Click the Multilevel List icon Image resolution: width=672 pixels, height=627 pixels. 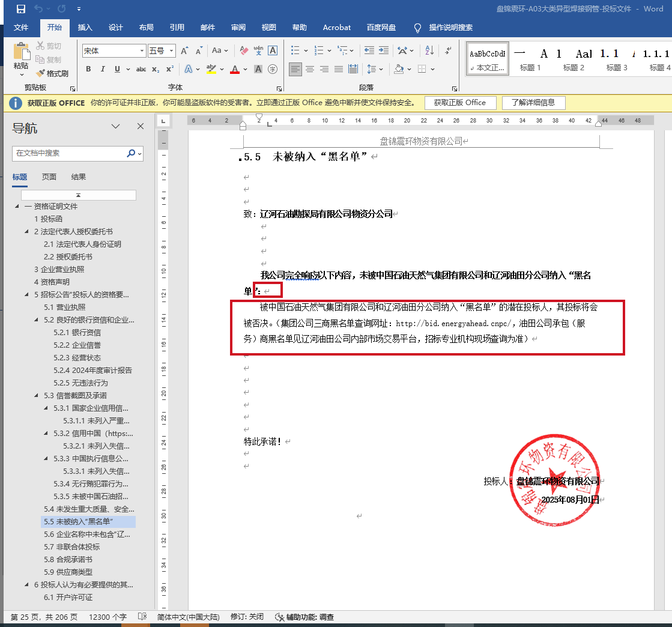342,50
